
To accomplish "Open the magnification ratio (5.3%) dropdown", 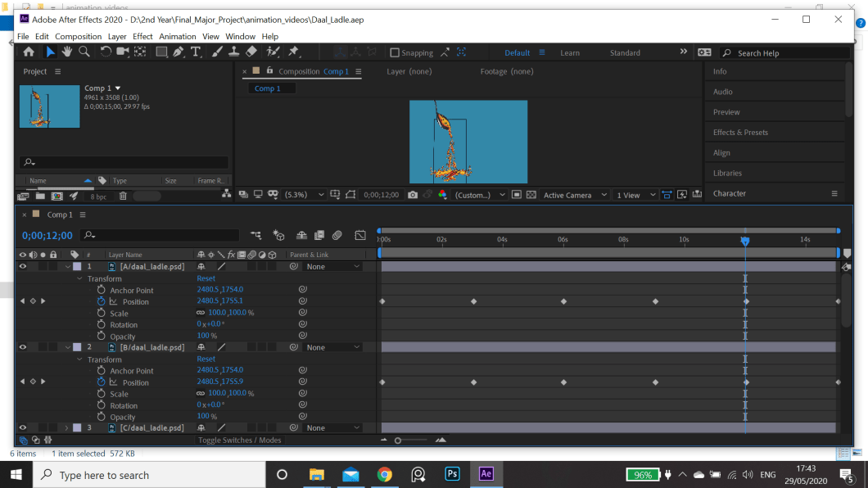I will (304, 195).
